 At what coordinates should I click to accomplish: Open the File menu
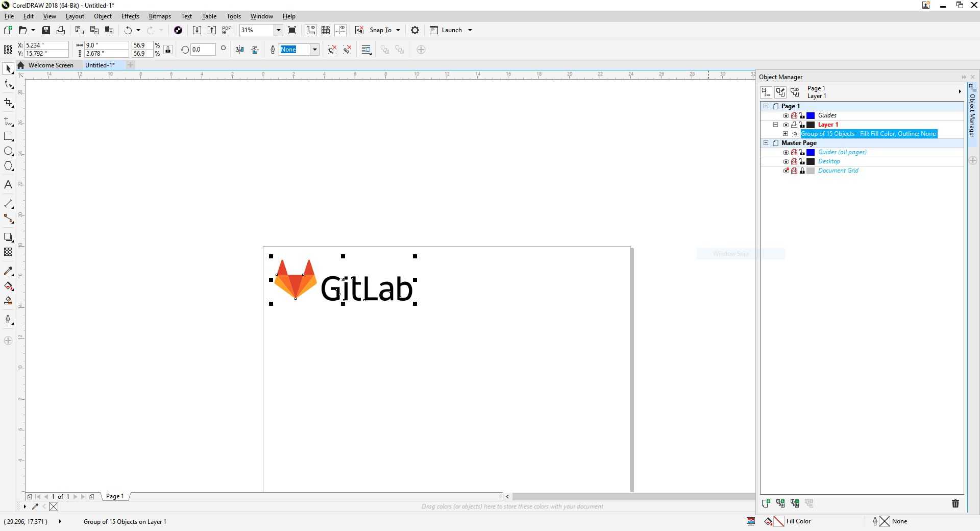pos(9,16)
